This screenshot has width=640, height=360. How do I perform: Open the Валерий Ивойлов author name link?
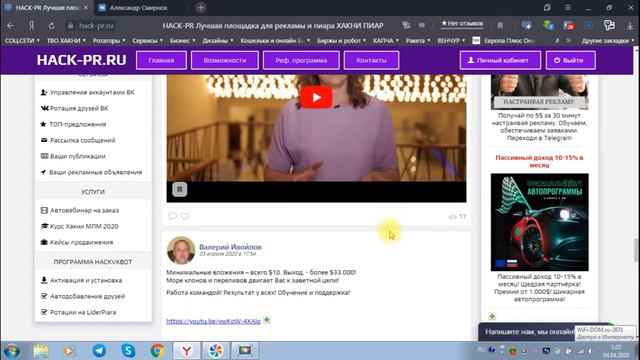click(230, 247)
